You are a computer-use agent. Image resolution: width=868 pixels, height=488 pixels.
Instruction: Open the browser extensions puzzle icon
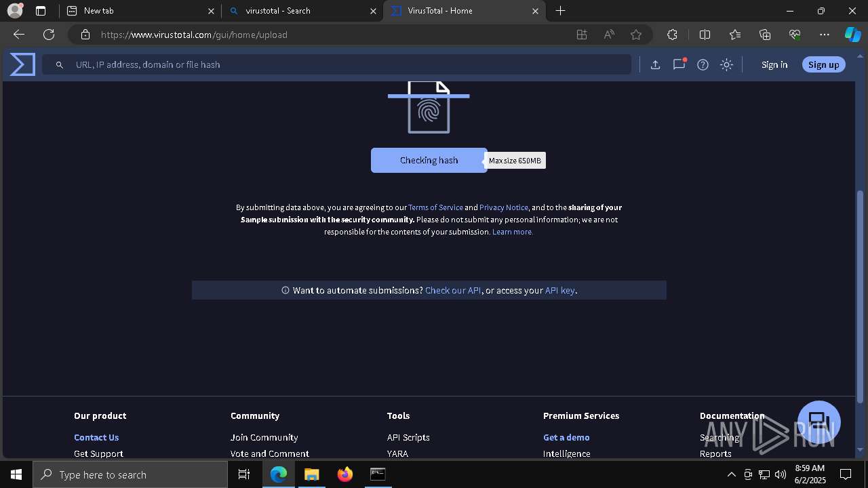(x=672, y=35)
